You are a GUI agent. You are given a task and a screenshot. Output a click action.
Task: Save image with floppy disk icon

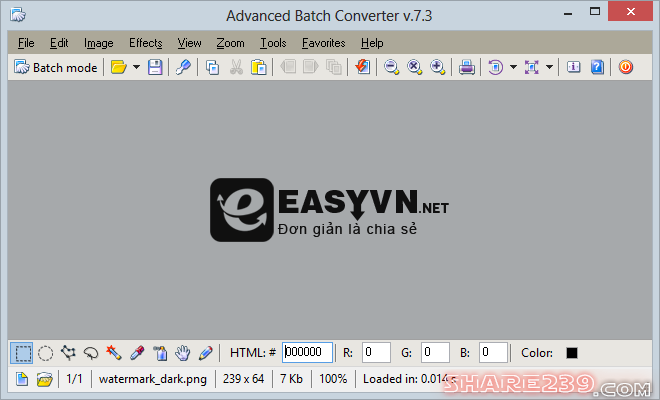click(155, 67)
